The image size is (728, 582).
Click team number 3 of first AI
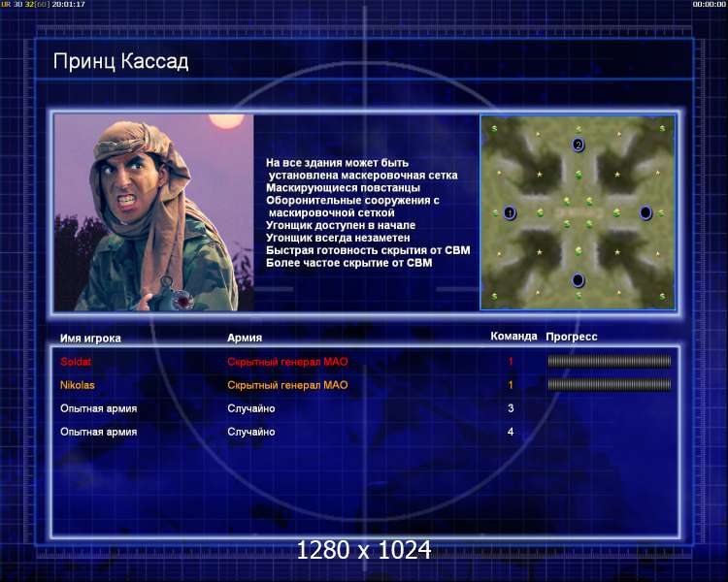(511, 408)
